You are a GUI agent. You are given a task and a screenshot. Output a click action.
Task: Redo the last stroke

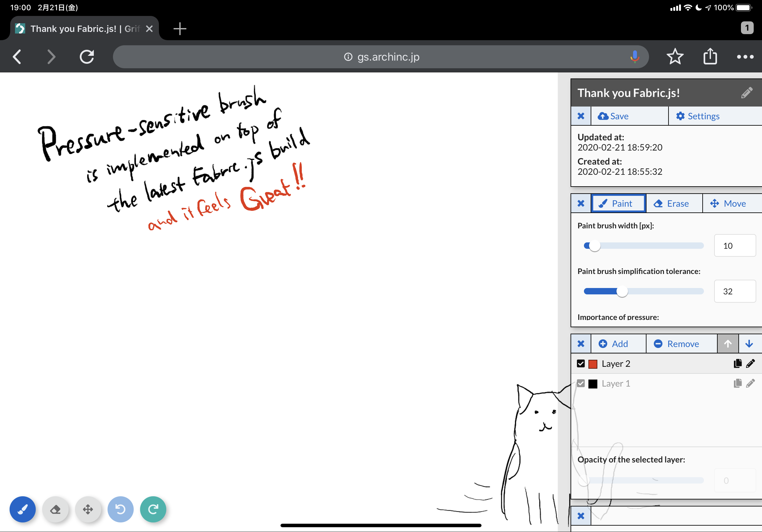pyautogui.click(x=153, y=509)
